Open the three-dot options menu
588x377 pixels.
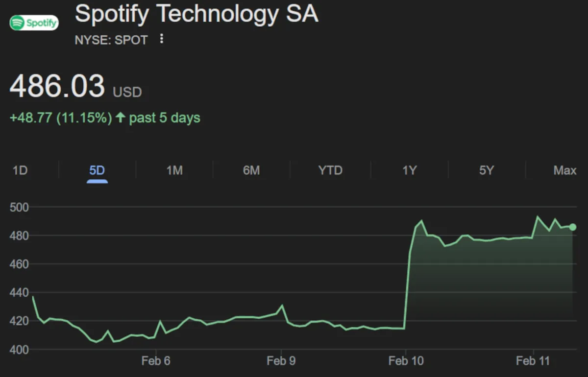tap(162, 39)
